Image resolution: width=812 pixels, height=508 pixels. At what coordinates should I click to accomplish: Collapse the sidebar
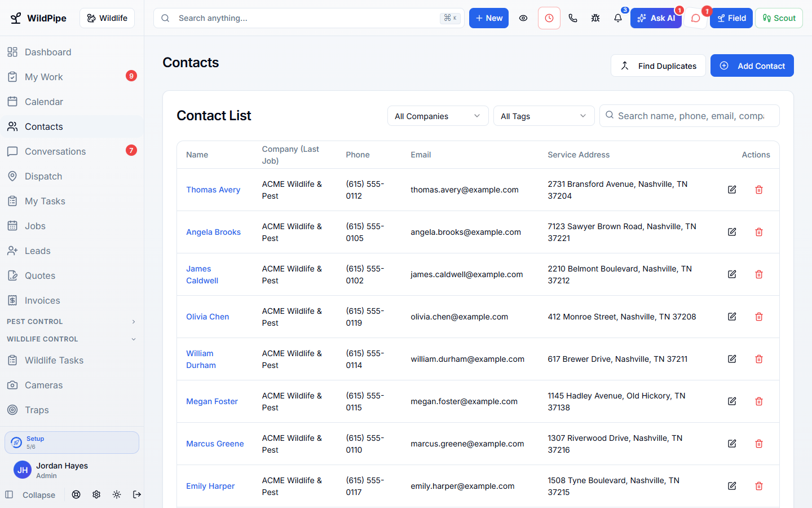pos(30,494)
